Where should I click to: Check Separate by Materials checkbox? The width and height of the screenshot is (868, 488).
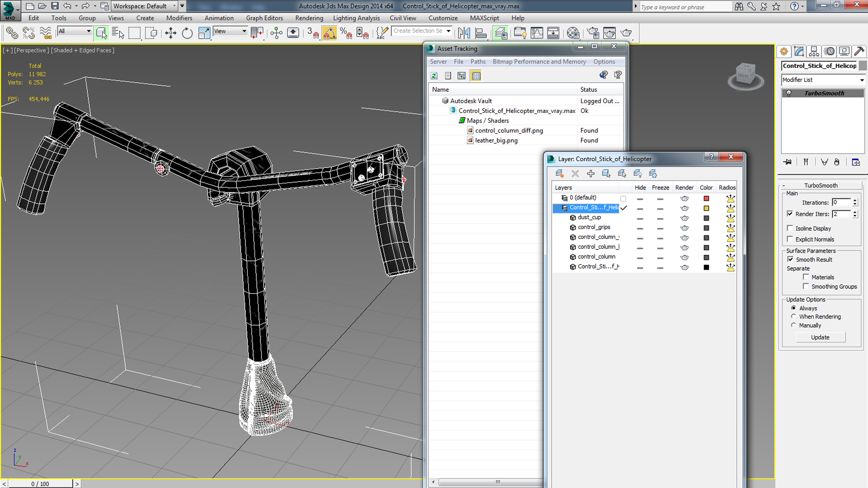806,277
